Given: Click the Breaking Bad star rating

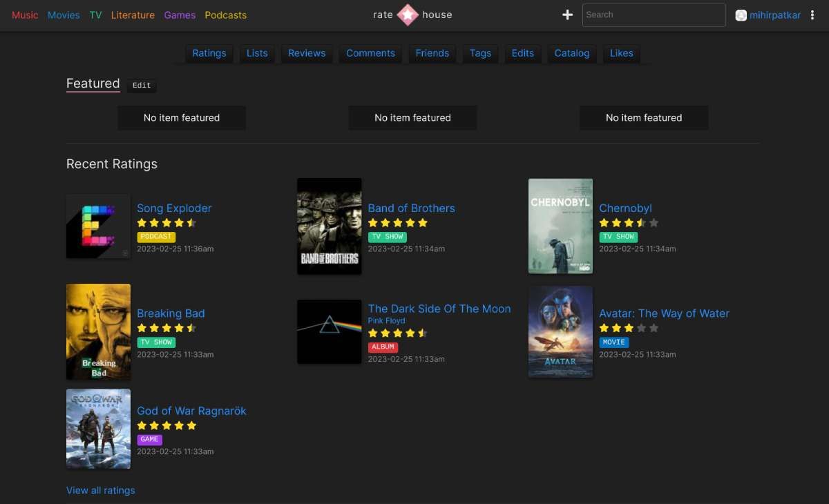Looking at the screenshot, I should (166, 328).
